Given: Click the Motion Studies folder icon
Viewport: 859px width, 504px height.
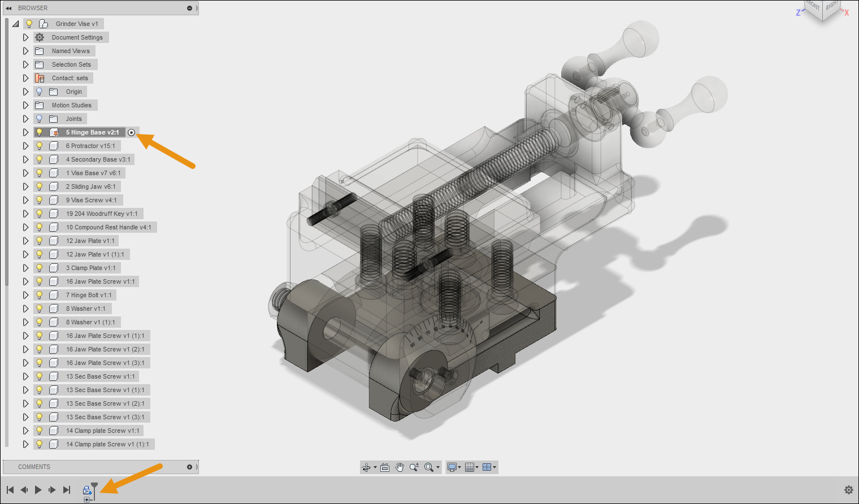Looking at the screenshot, I should (40, 105).
